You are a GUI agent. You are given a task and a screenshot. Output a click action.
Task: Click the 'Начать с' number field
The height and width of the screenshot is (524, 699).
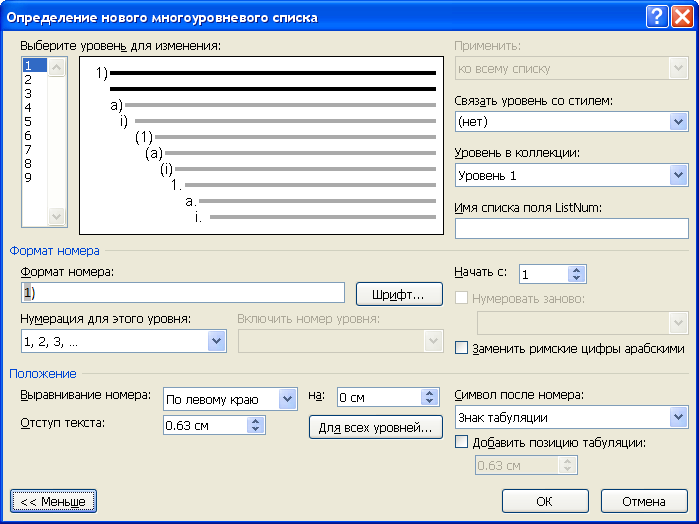[x=544, y=274]
